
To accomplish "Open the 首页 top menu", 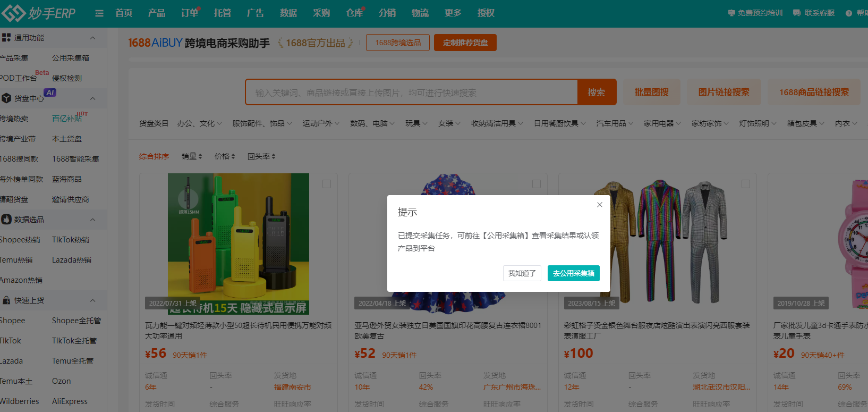I will [124, 13].
